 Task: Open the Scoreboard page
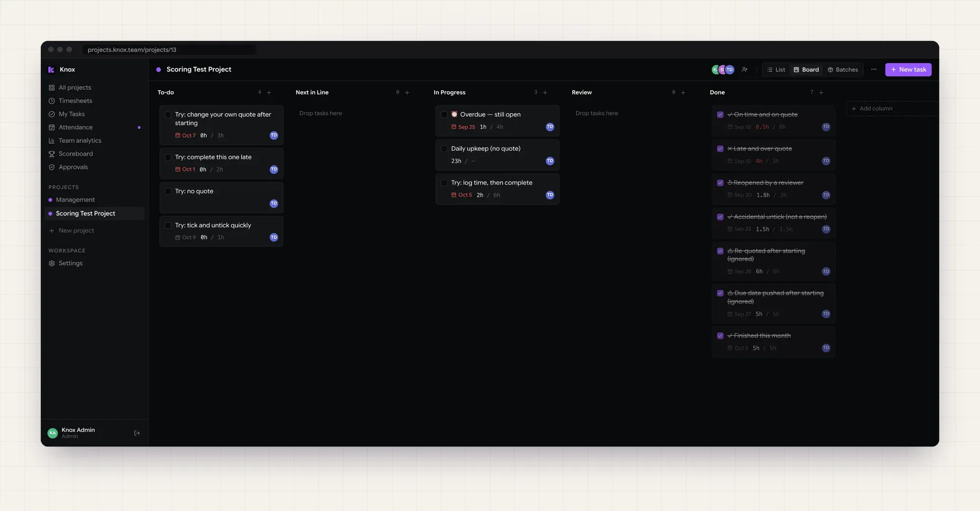95,154
